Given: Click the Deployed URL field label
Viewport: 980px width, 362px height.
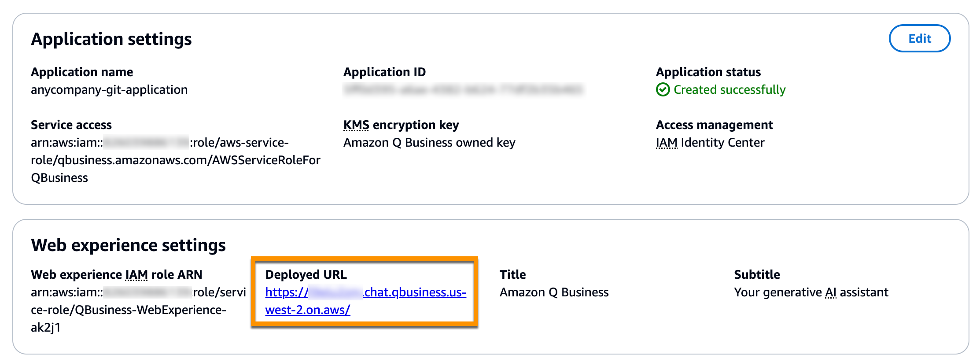Looking at the screenshot, I should (306, 274).
